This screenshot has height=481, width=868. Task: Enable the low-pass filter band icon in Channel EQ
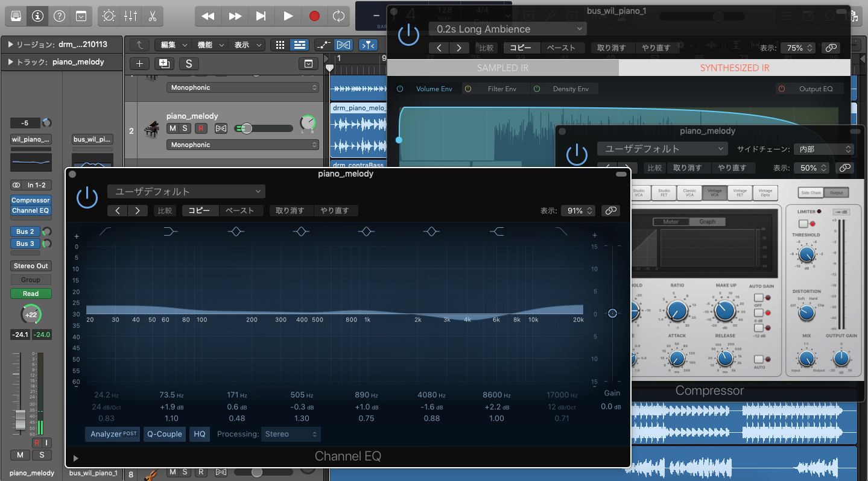[562, 231]
